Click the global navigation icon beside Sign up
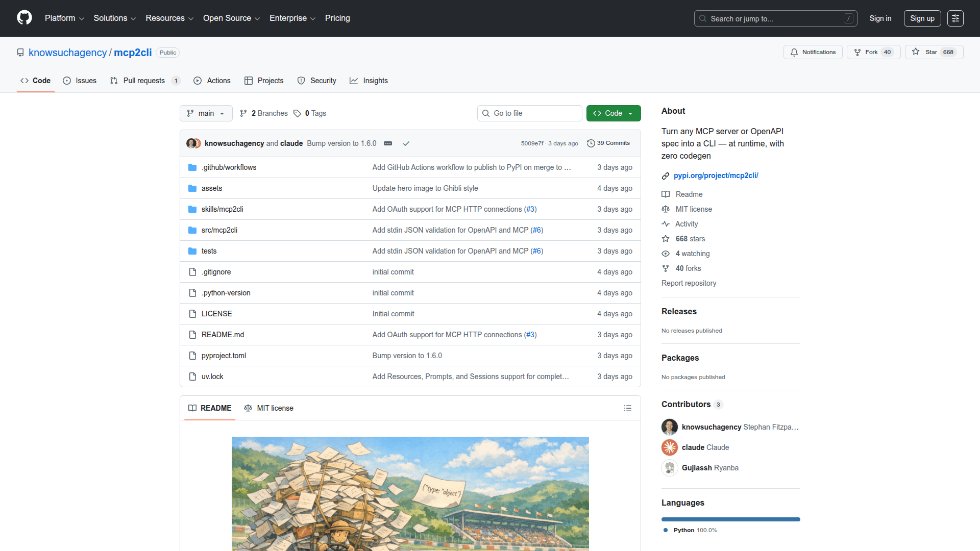Screen dimensions: 980x551 tap(955, 18)
